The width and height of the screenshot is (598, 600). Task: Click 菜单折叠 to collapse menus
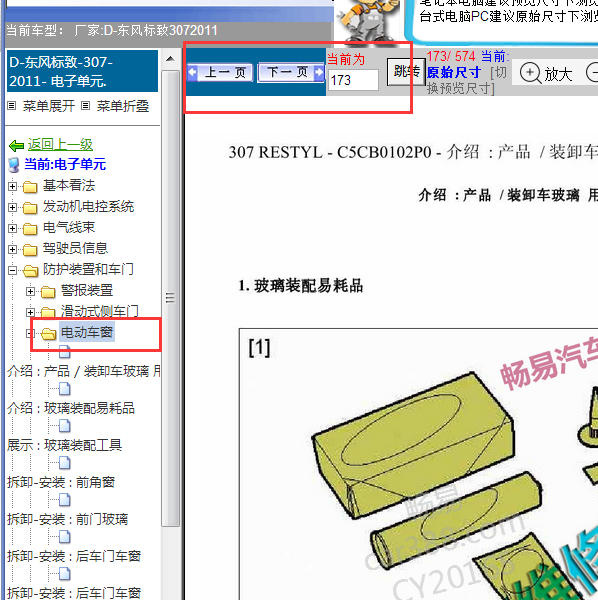[123, 106]
